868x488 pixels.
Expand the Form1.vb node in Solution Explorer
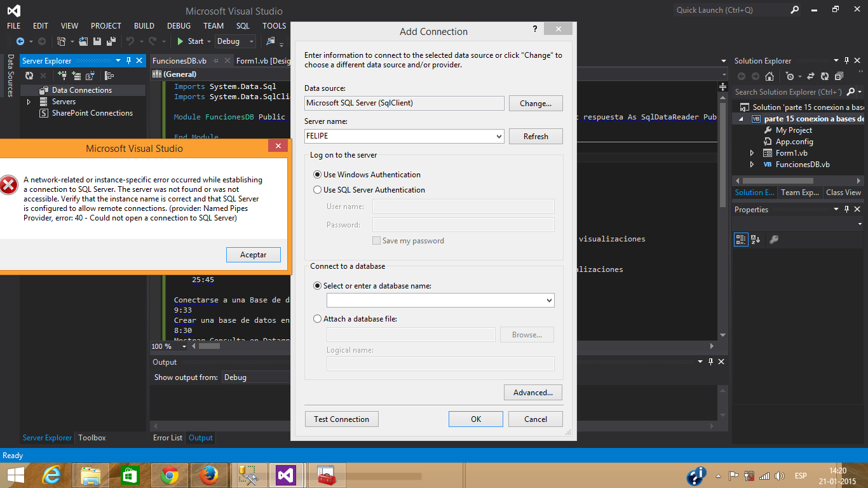[x=752, y=153]
